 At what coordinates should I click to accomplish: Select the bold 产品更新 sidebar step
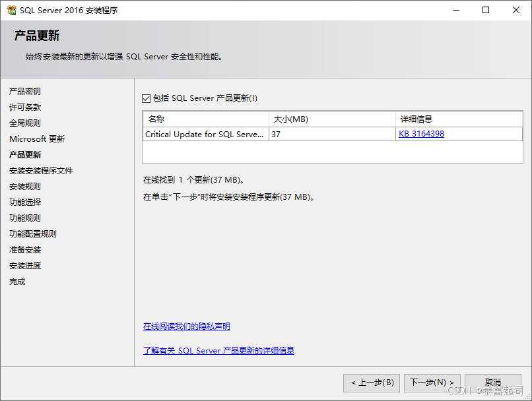[x=25, y=154]
